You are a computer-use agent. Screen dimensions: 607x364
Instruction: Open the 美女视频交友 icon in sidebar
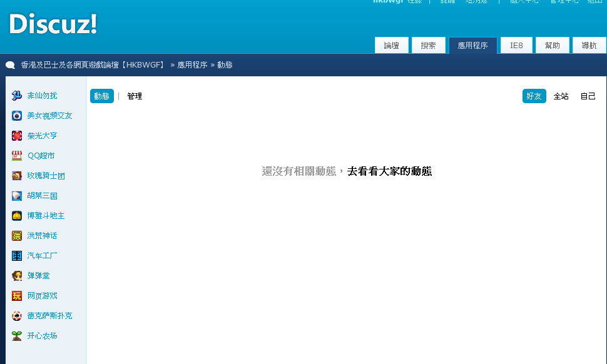[17, 116]
